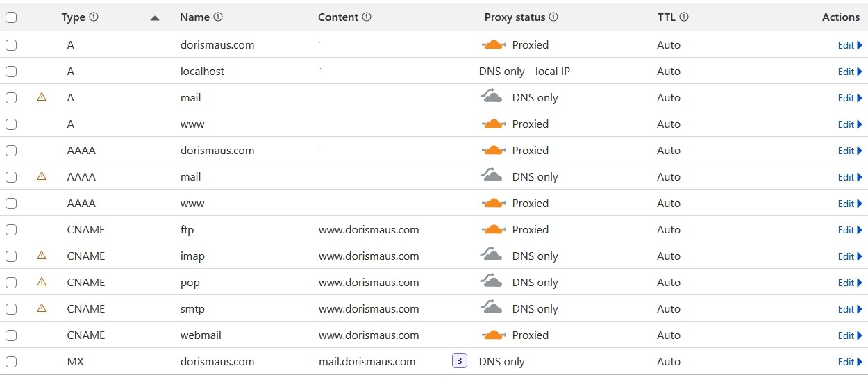Image resolution: width=868 pixels, height=382 pixels.
Task: Click the warning triangle beside the pop CNAME record
Action: [41, 282]
